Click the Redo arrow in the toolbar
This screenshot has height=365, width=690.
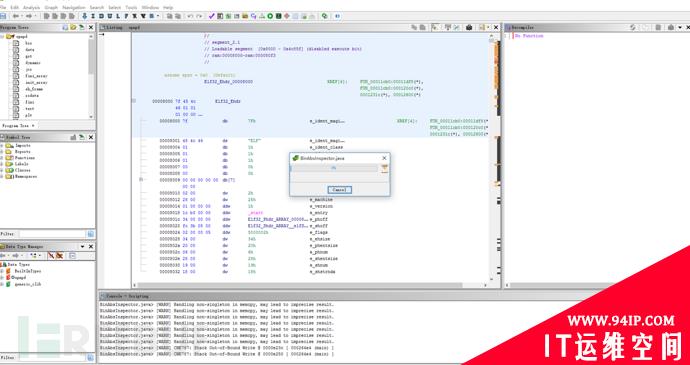tap(199, 16)
